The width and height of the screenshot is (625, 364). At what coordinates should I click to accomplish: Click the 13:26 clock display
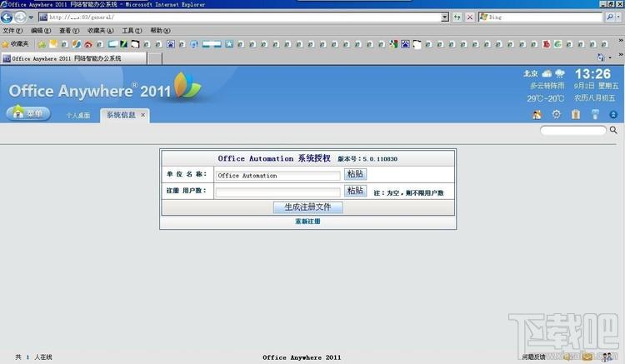[x=592, y=73]
